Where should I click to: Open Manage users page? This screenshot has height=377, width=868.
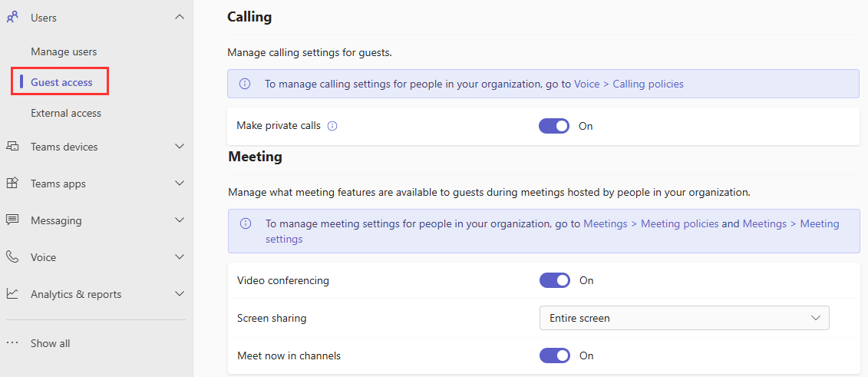(x=64, y=51)
